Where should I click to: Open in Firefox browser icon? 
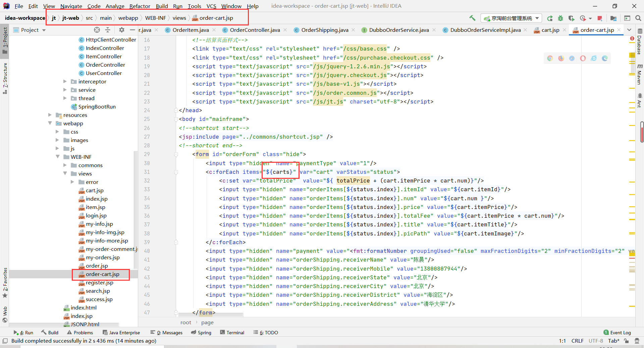click(x=561, y=58)
